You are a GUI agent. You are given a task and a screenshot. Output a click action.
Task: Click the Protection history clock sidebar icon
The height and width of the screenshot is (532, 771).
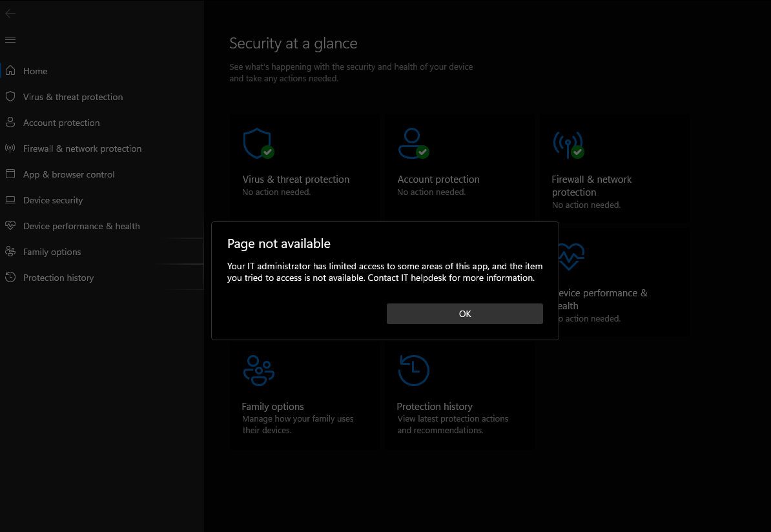(10, 278)
